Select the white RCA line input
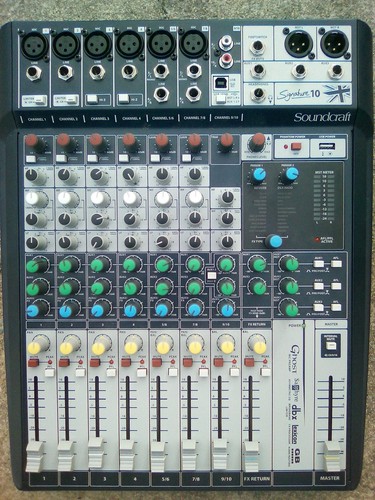The height and width of the screenshot is (500, 375). (x=226, y=42)
